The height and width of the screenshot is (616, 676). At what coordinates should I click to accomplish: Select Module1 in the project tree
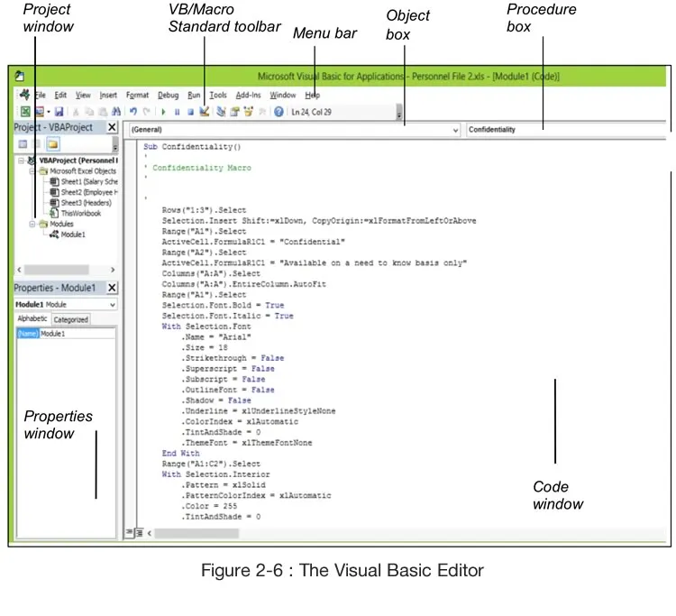72,234
